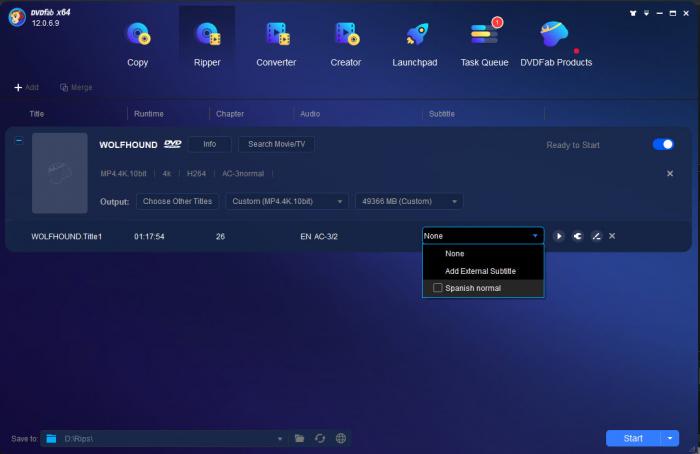Click the Runtime column header
The height and width of the screenshot is (454, 700).
pyautogui.click(x=149, y=114)
